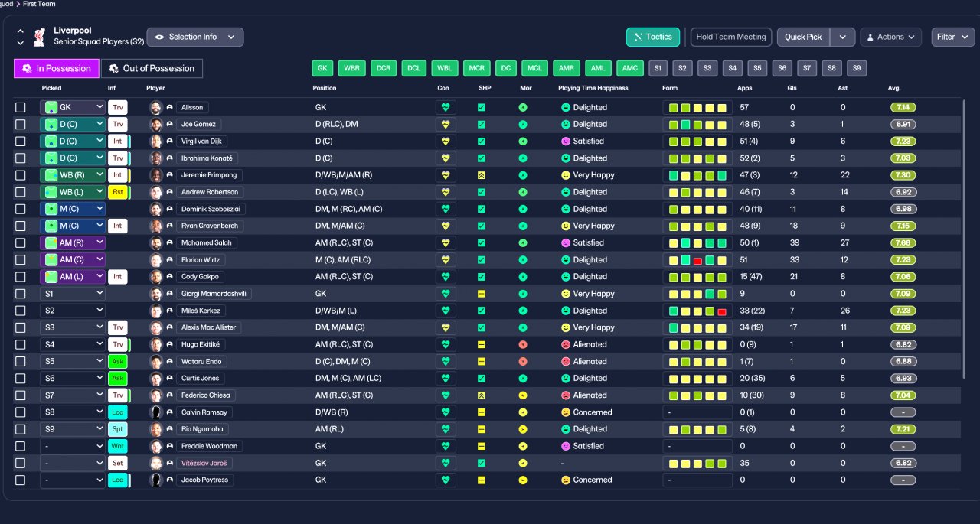Click Giorgi Mamardashvili's sharpness dash icon
Screen dimensions: 980x524
tap(482, 294)
